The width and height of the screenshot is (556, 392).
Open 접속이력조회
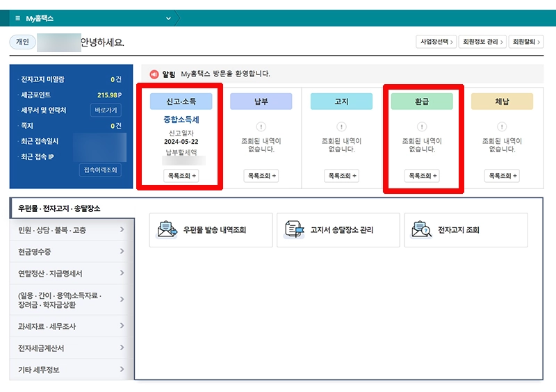(x=100, y=170)
